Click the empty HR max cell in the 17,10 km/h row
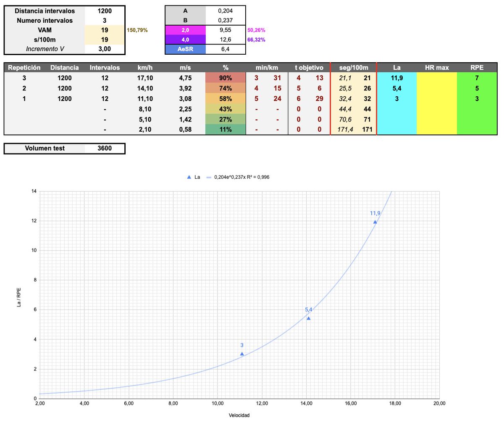Image resolution: width=504 pixels, height=423 pixels. tap(437, 78)
